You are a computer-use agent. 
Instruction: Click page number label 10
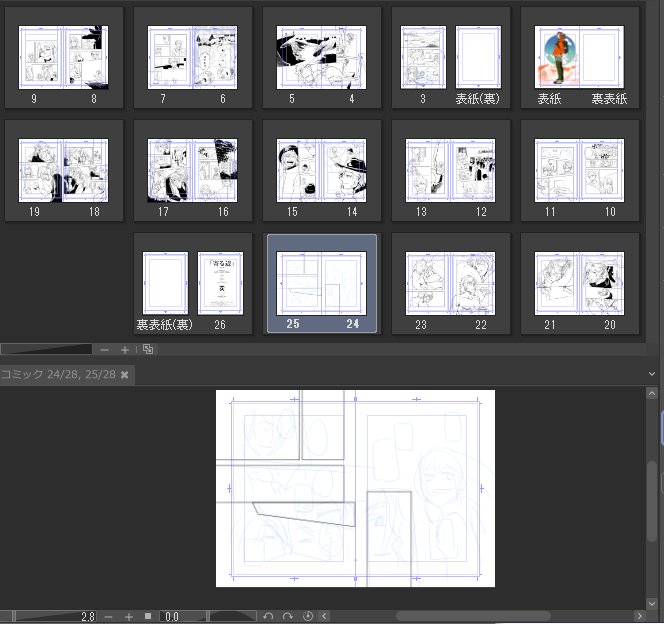point(610,212)
